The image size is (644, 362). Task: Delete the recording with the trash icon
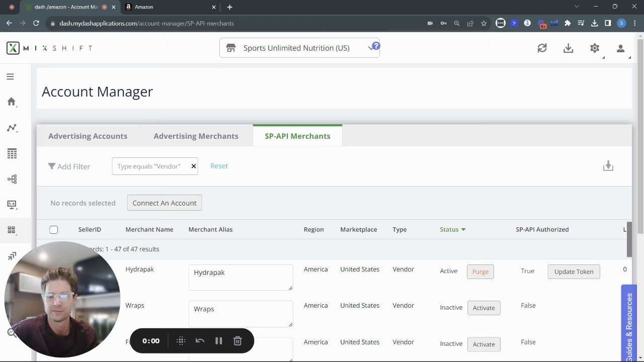pyautogui.click(x=237, y=341)
